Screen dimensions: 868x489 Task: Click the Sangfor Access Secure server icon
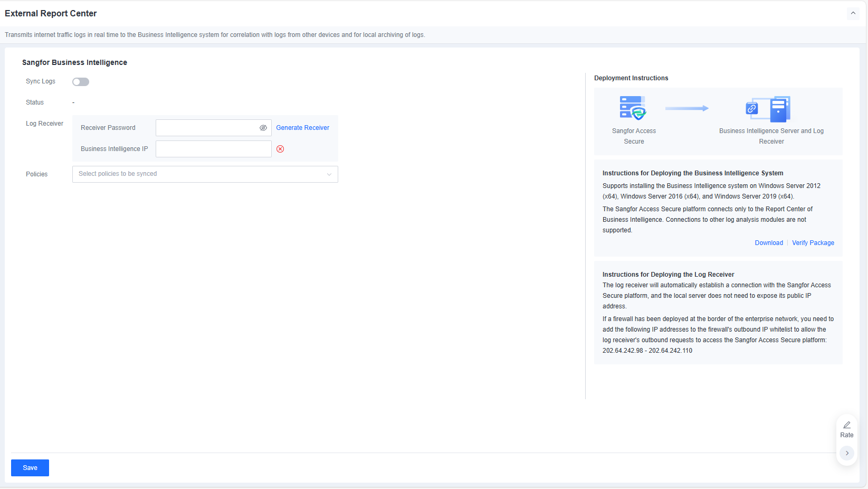[633, 108]
